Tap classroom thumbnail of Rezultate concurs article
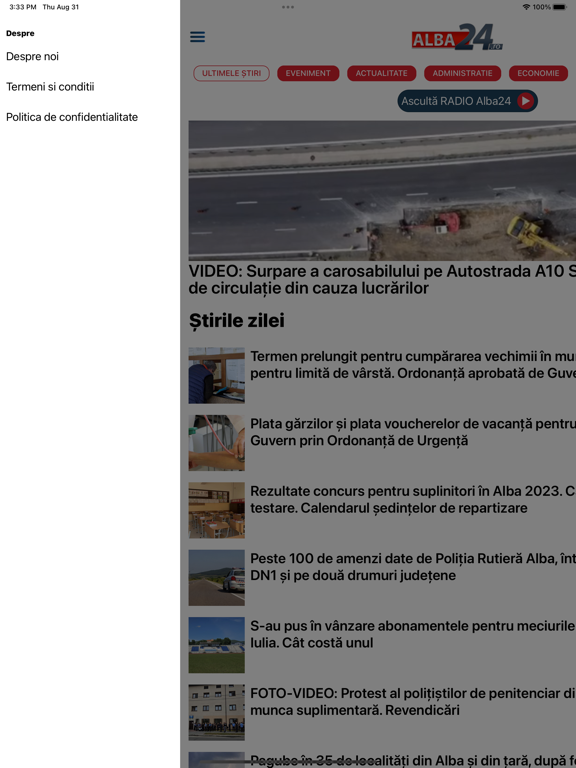This screenshot has height=768, width=576. (216, 510)
